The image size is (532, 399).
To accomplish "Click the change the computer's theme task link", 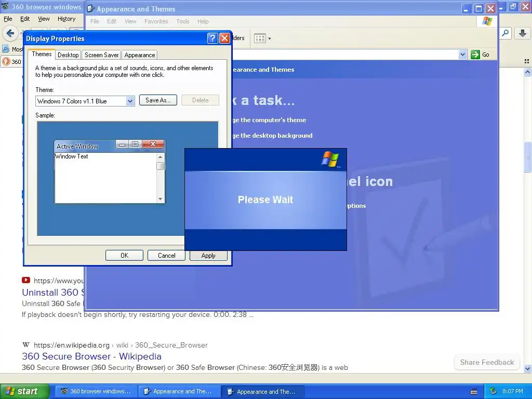I will tap(269, 120).
